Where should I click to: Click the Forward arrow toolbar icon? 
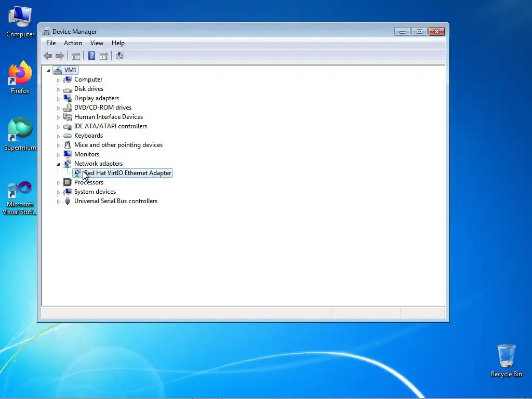click(x=60, y=56)
